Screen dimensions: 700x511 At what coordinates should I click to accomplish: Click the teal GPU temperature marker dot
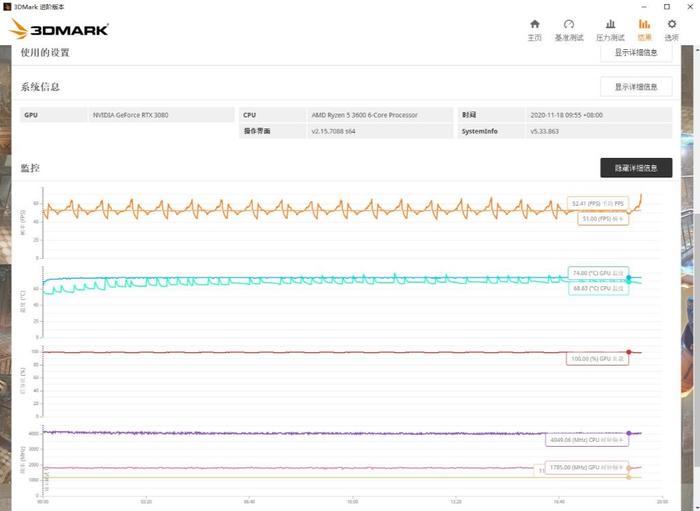click(629, 278)
